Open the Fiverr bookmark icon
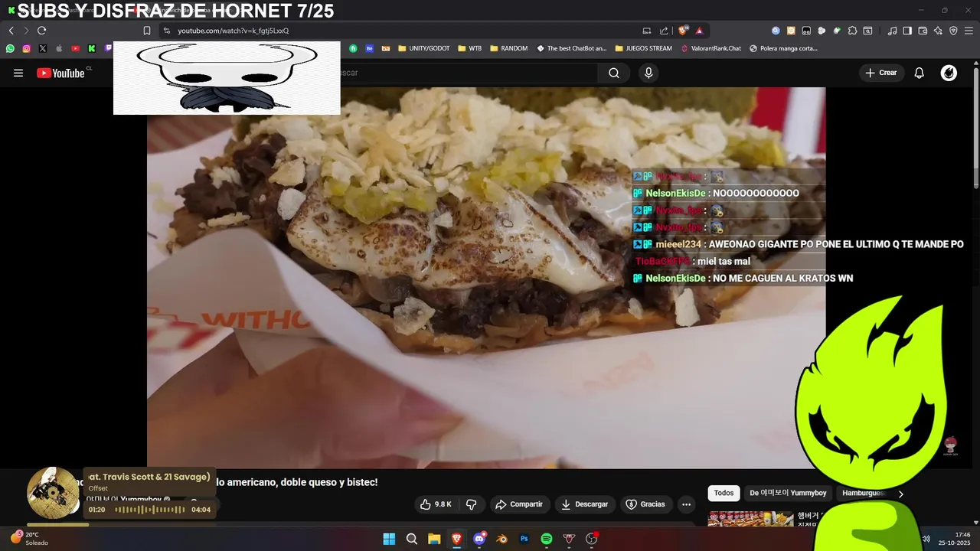Image resolution: width=980 pixels, height=551 pixels. tap(353, 48)
